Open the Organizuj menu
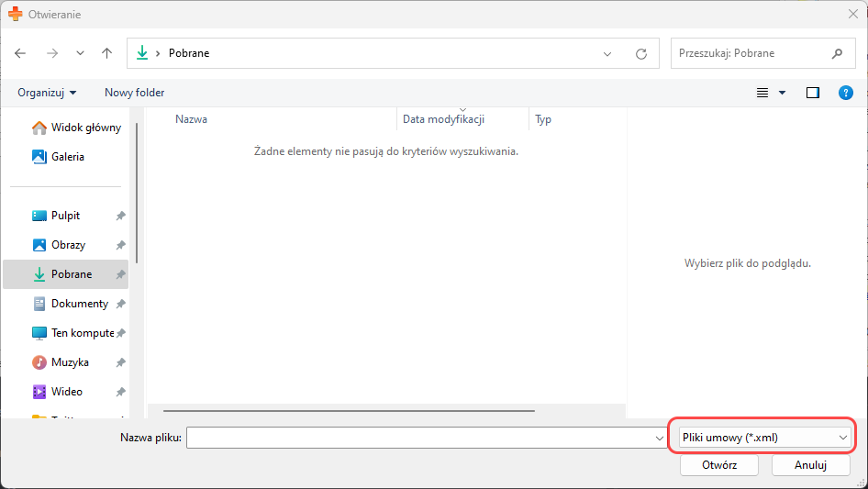Viewport: 868px width, 489px height. click(47, 93)
